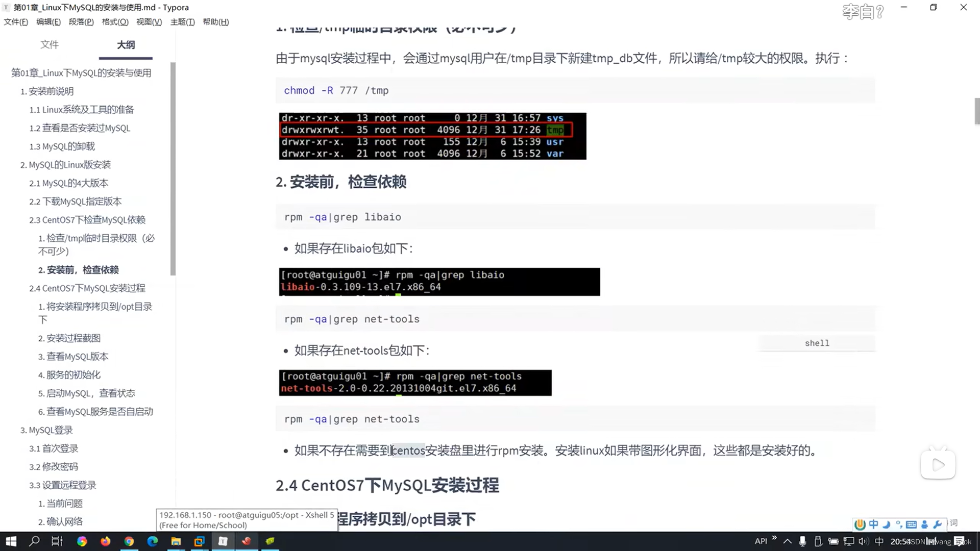Click the floating video play icon
Screen dimensions: 980x551
[938, 465]
